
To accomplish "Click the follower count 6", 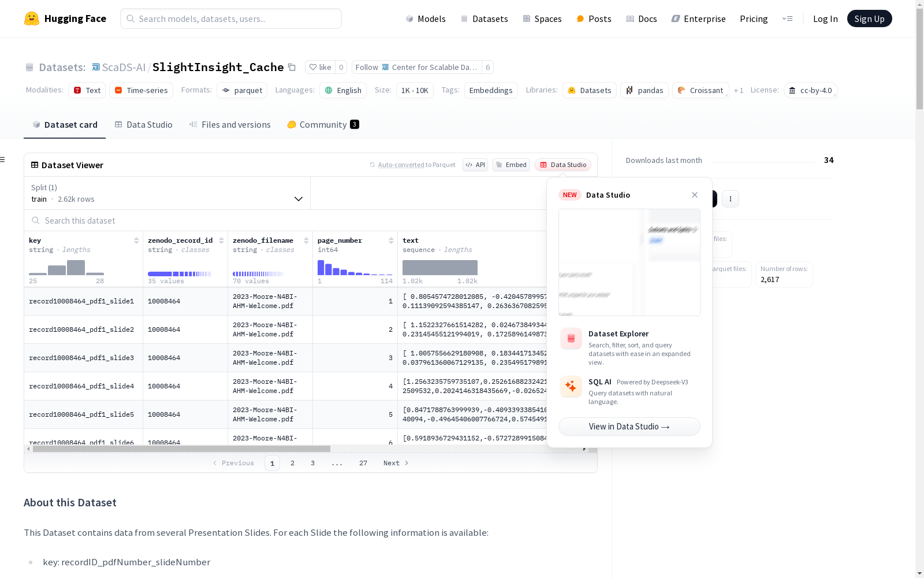I will click(488, 67).
